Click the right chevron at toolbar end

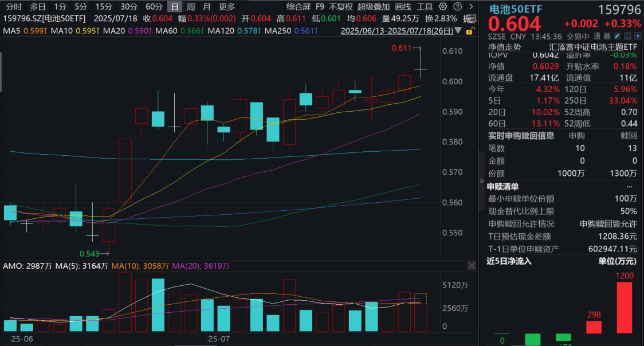click(471, 6)
